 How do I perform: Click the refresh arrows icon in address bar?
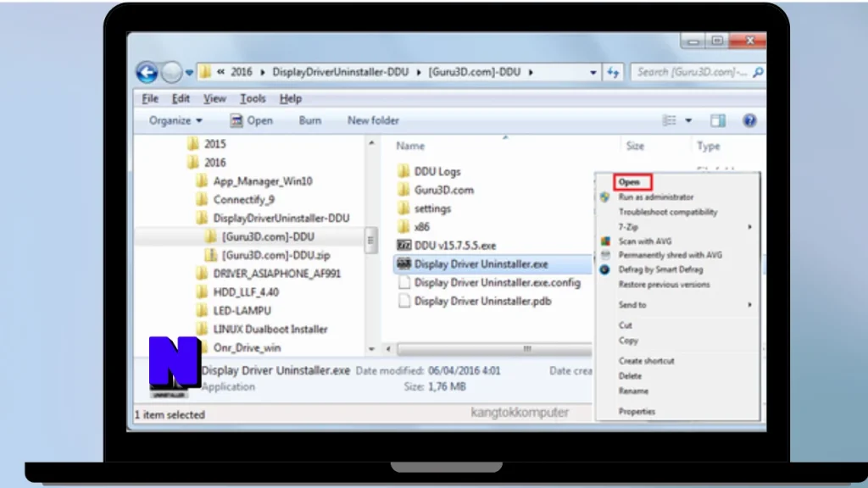[613, 72]
